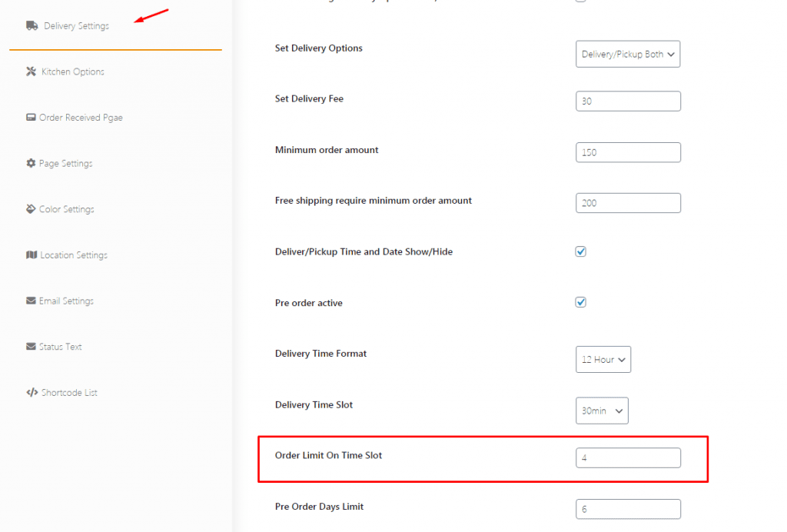Screen dimensions: 787x532
Task: Click the Set Delivery Fee input field
Action: (628, 101)
